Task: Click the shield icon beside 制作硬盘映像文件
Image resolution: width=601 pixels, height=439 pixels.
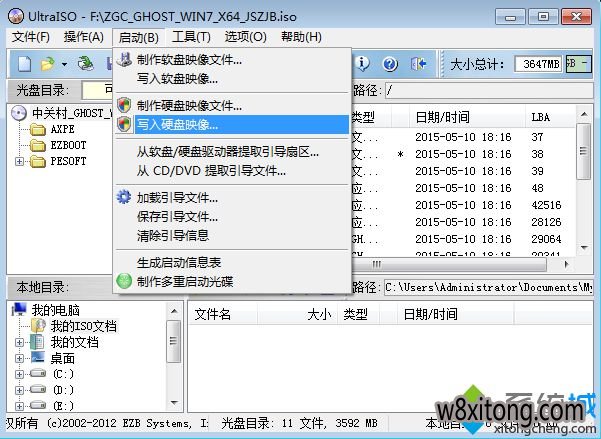Action: pos(124,105)
